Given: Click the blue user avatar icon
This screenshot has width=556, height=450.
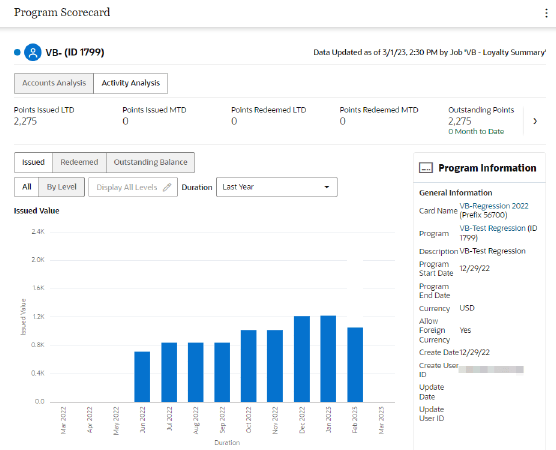Looking at the screenshot, I should [33, 52].
